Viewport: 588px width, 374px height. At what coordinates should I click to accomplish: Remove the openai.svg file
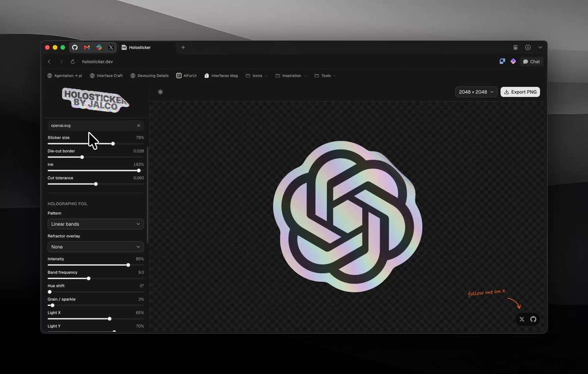pos(138,126)
